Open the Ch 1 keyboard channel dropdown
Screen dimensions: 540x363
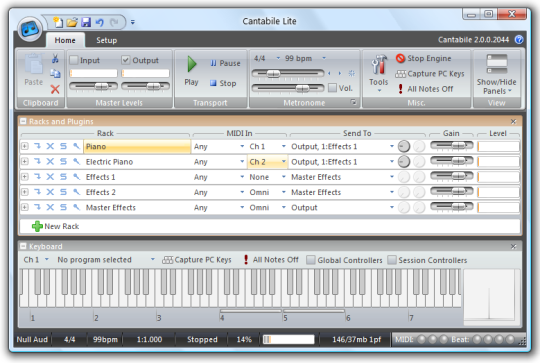pyautogui.click(x=36, y=260)
